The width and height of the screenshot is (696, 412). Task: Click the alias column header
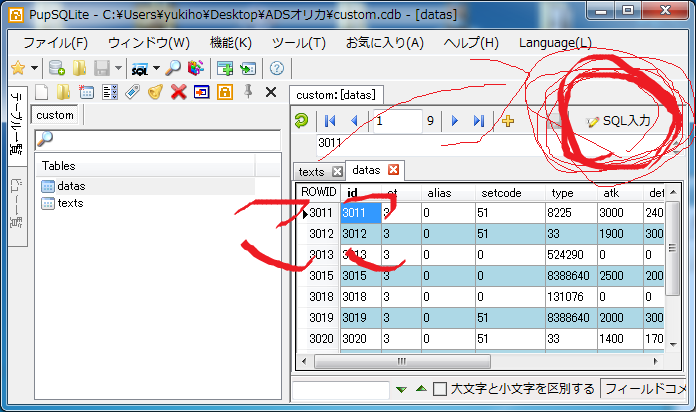point(439,193)
